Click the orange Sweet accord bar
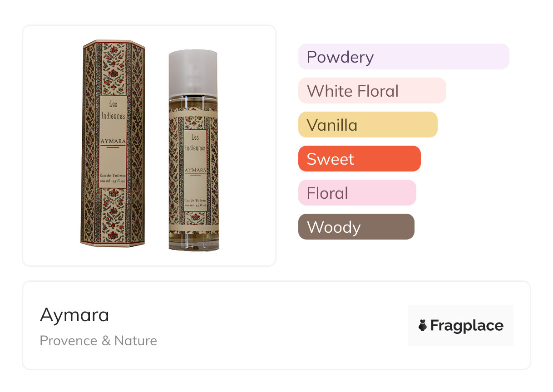553x392 pixels. point(359,159)
